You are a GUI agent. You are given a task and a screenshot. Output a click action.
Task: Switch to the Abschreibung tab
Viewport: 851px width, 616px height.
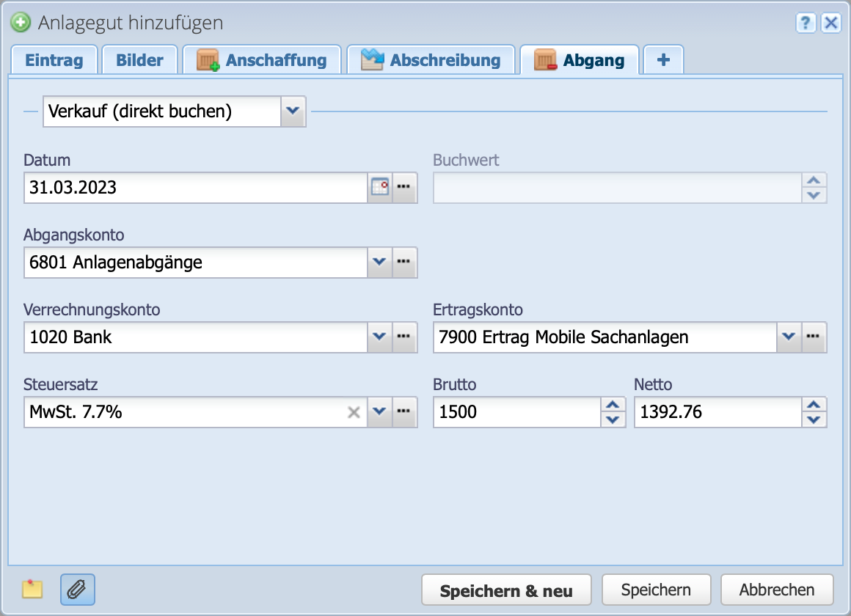432,59
